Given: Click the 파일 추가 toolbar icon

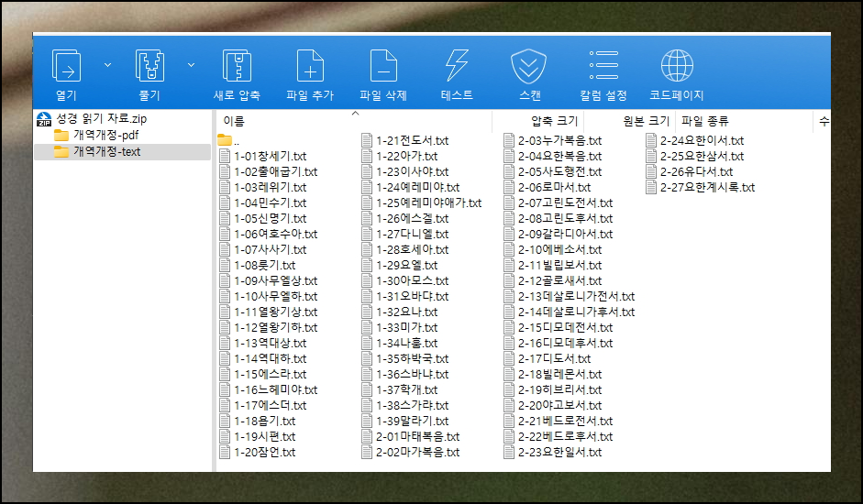Looking at the screenshot, I should 310,67.
